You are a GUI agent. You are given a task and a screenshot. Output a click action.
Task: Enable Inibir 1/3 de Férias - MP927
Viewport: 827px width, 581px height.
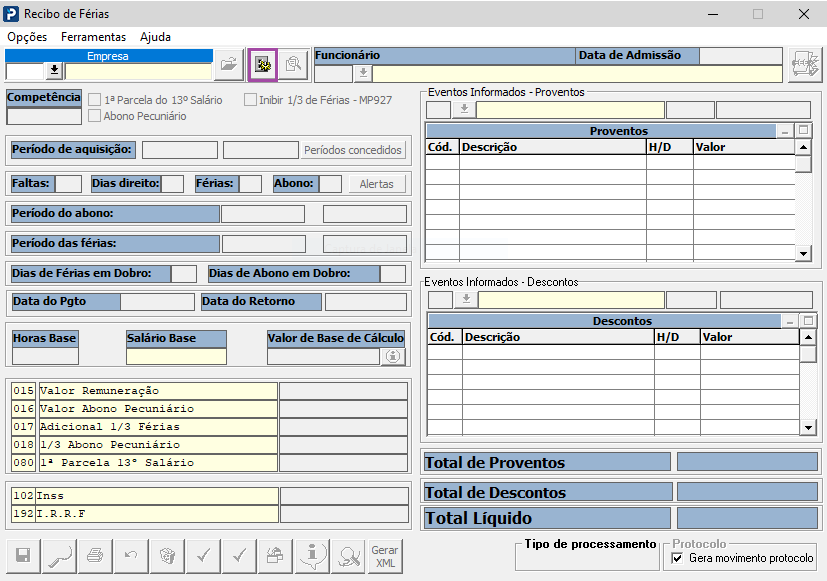(x=251, y=100)
